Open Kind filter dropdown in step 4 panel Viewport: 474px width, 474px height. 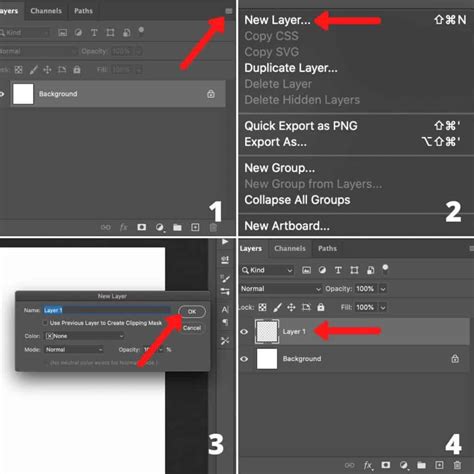click(268, 270)
